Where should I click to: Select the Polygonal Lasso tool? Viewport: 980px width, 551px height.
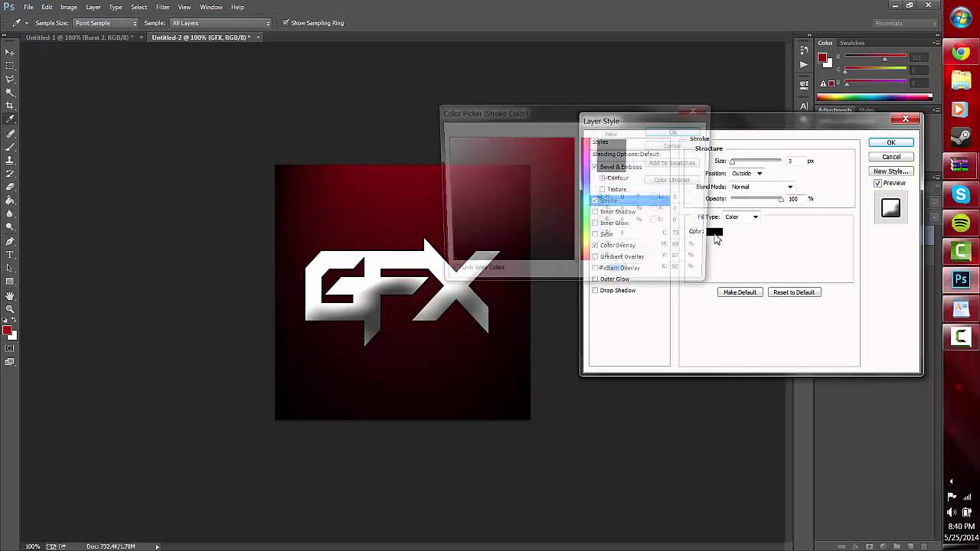(x=10, y=79)
